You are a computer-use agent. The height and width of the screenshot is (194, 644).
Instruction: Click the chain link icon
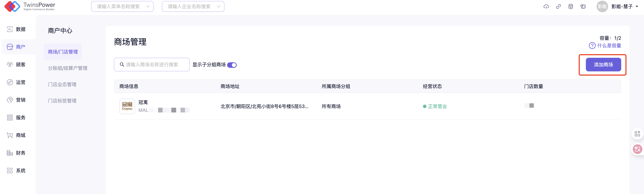[x=558, y=7]
